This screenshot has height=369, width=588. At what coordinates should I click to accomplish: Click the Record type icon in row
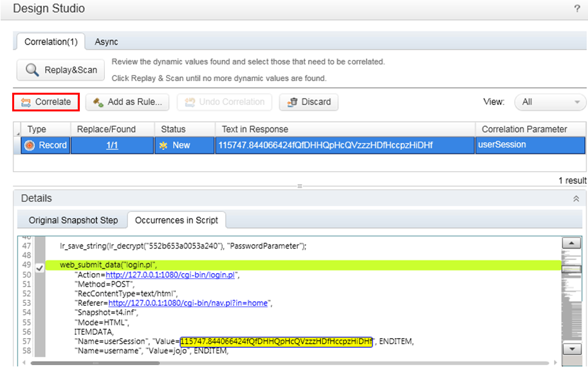pos(29,145)
